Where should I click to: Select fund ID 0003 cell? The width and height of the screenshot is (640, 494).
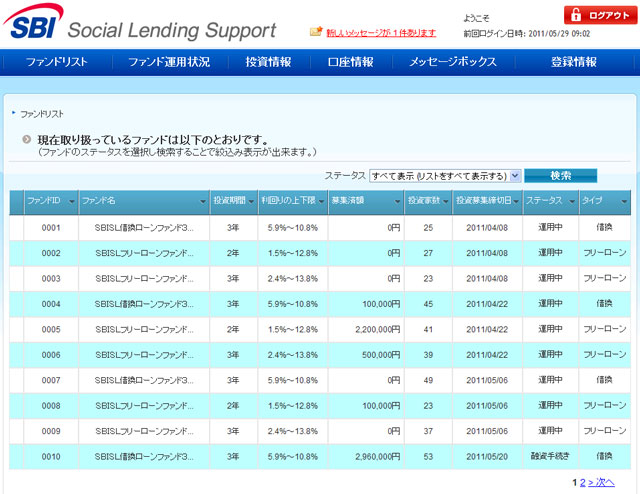pos(51,278)
